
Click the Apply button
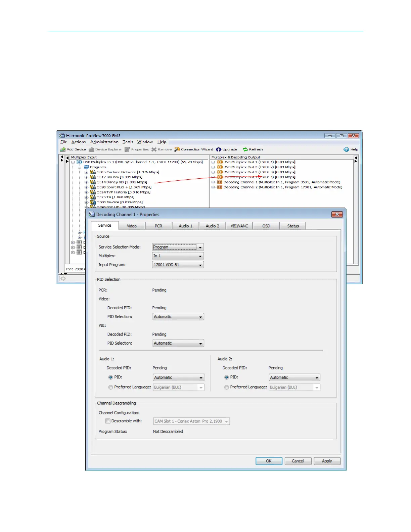[x=327, y=461]
